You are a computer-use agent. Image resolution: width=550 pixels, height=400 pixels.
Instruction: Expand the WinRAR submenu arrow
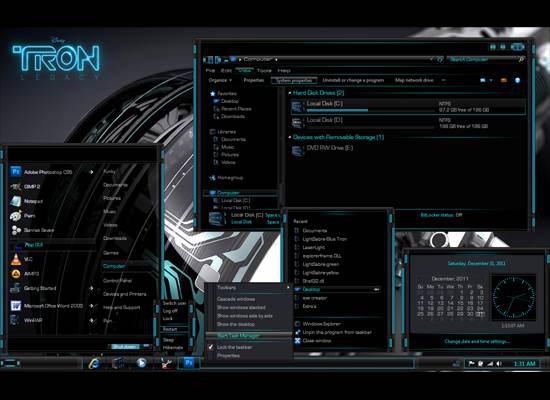point(91,320)
